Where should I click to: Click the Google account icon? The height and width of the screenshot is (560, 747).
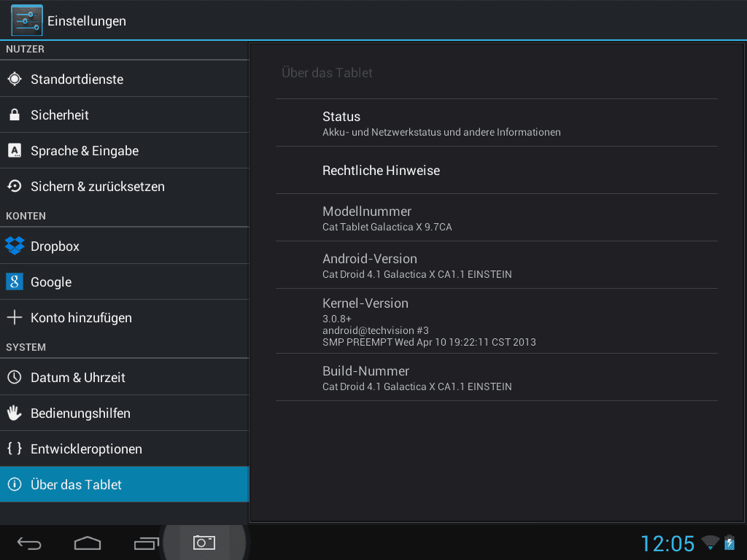tap(15, 281)
